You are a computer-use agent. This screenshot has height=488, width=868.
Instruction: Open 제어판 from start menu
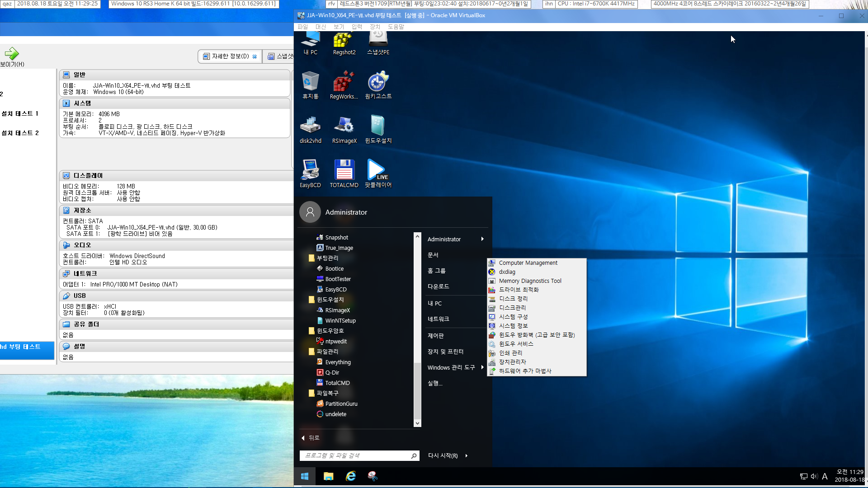(436, 336)
